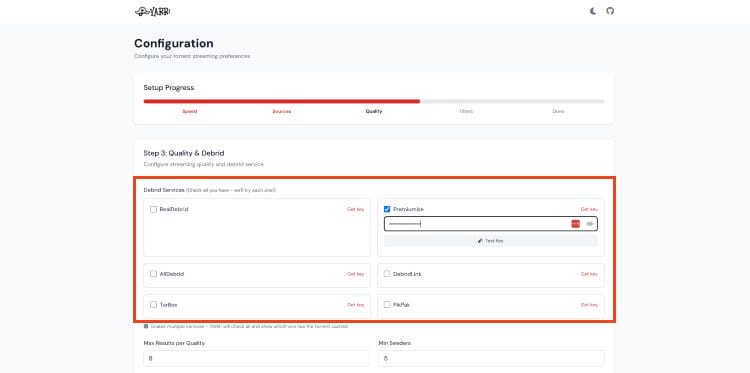Enable the PikPak checkbox

point(387,305)
